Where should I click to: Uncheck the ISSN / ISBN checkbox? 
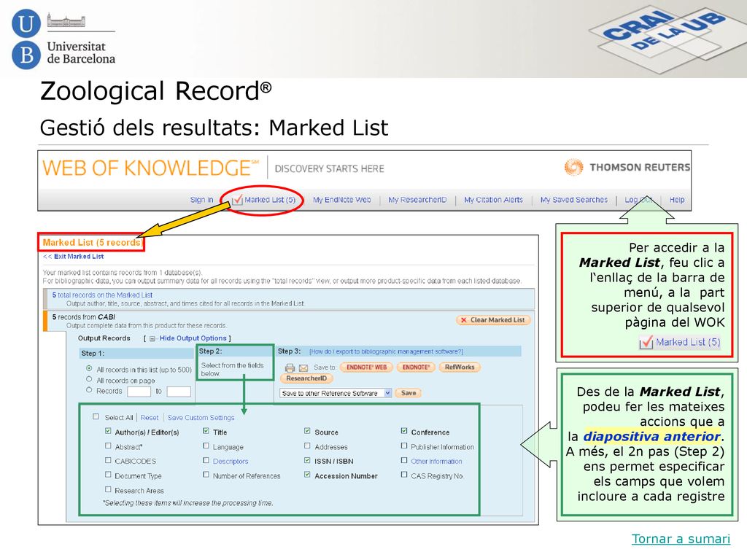tap(307, 461)
